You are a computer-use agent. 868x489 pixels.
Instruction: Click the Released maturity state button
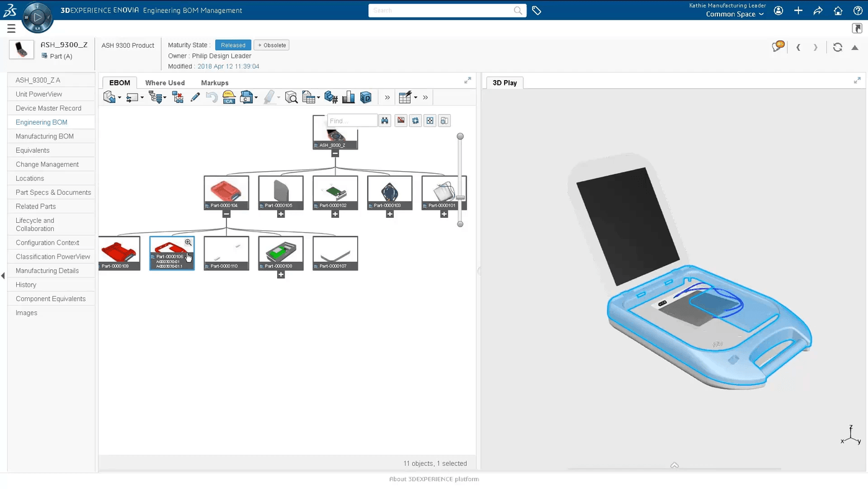(x=232, y=45)
